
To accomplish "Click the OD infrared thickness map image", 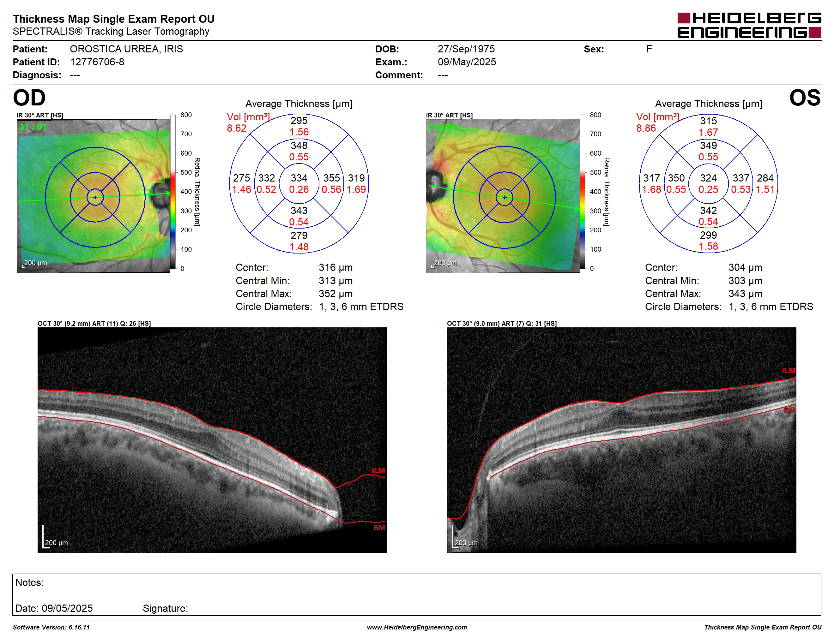I will [x=94, y=196].
